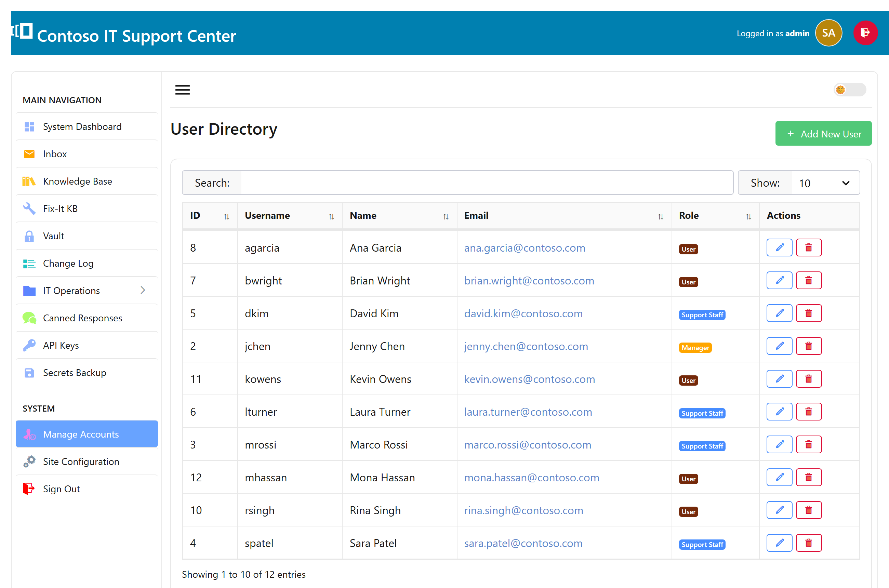Open the Knowledge Base page
The width and height of the screenshot is (889, 588).
tap(87, 182)
